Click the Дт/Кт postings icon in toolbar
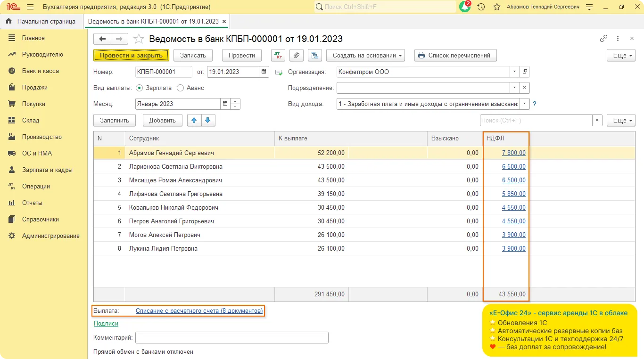644x359 pixels. 278,55
